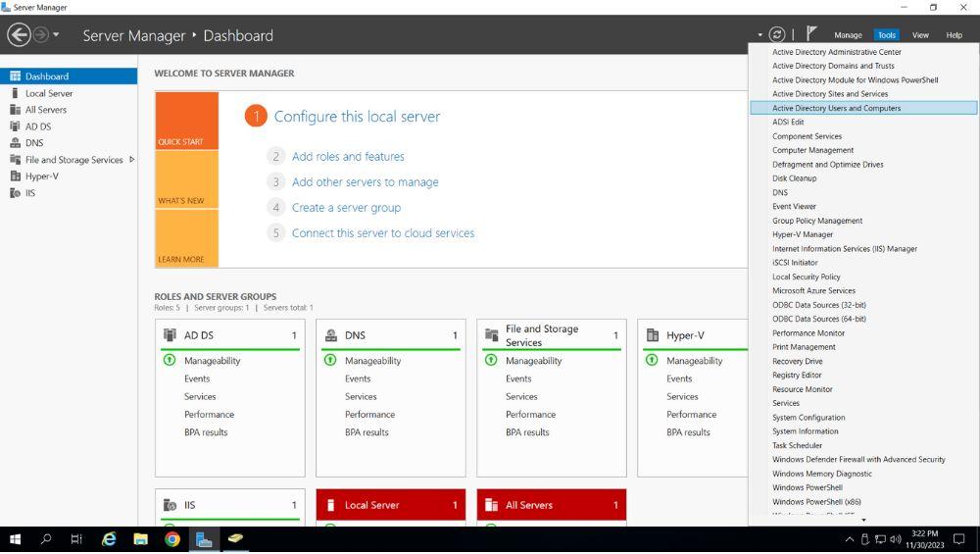Open the Action Center notification icon

(958, 539)
